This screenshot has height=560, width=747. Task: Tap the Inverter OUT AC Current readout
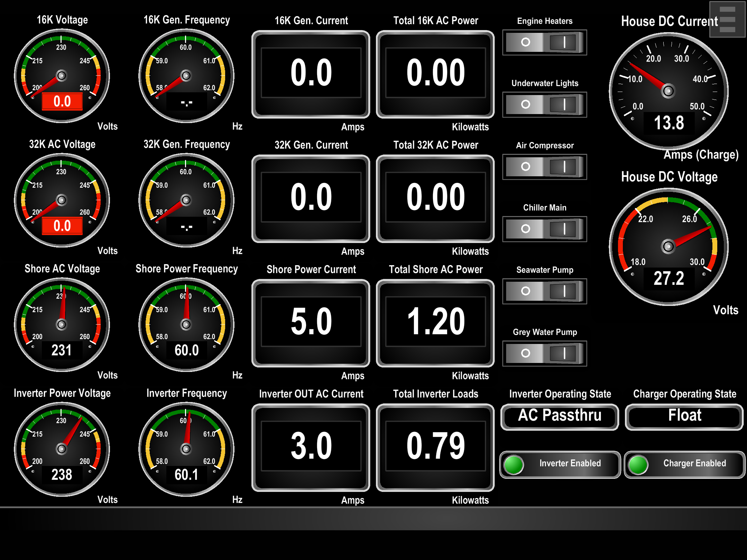311,447
